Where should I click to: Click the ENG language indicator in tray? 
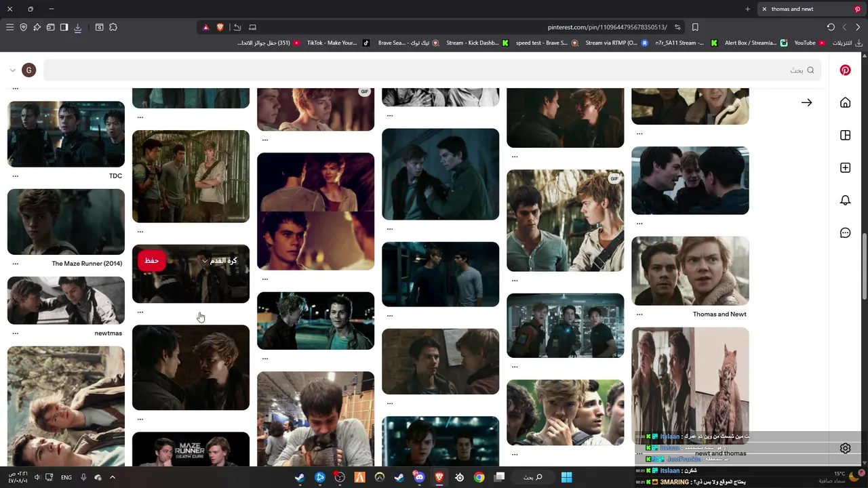pos(66,477)
